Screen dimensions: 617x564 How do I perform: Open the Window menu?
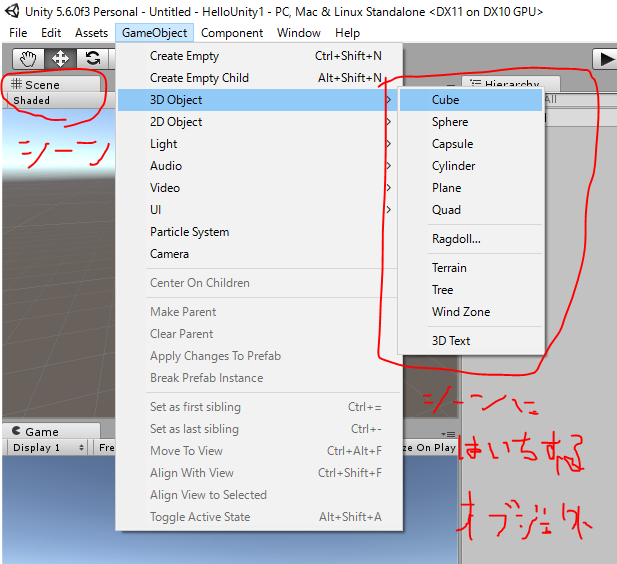tap(299, 33)
